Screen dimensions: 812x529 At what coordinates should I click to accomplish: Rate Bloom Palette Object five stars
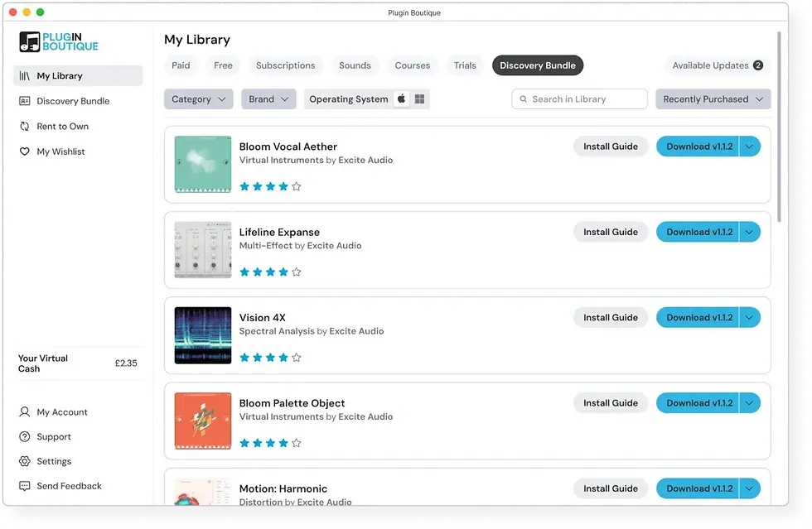coord(297,443)
